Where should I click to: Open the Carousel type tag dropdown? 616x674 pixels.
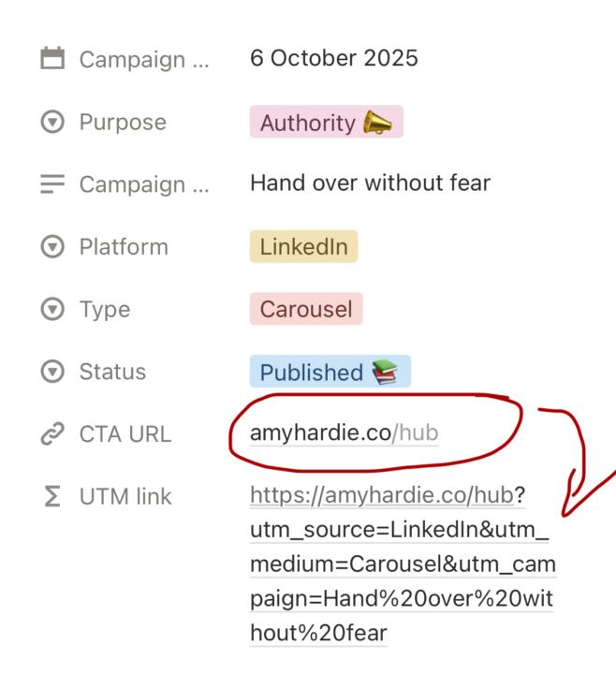[x=305, y=310]
